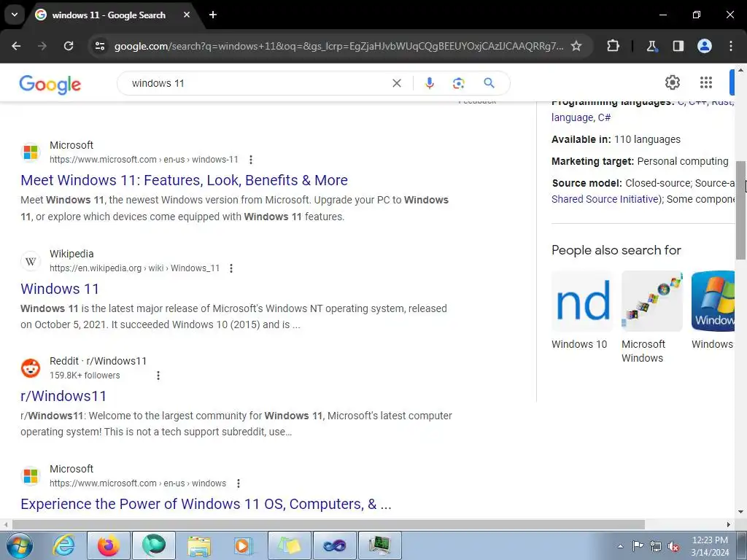This screenshot has width=747, height=560.
Task: Open a new tab with the plus button
Action: click(213, 15)
